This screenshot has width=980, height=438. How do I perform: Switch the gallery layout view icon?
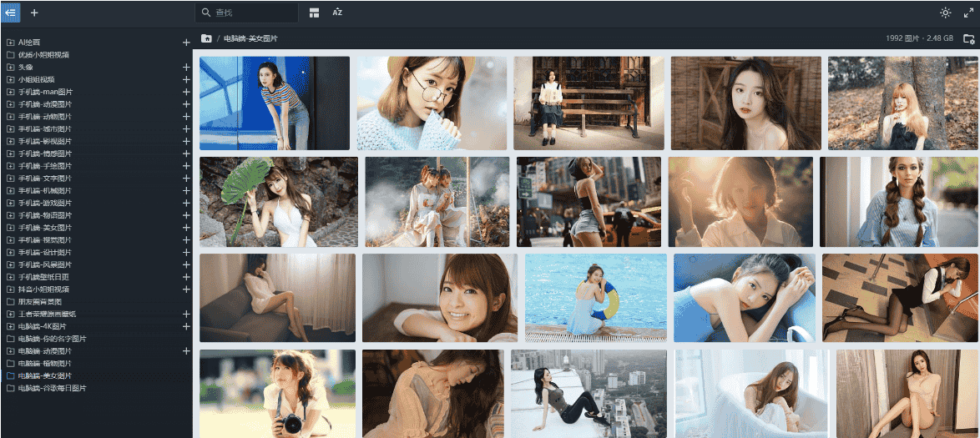click(x=314, y=13)
